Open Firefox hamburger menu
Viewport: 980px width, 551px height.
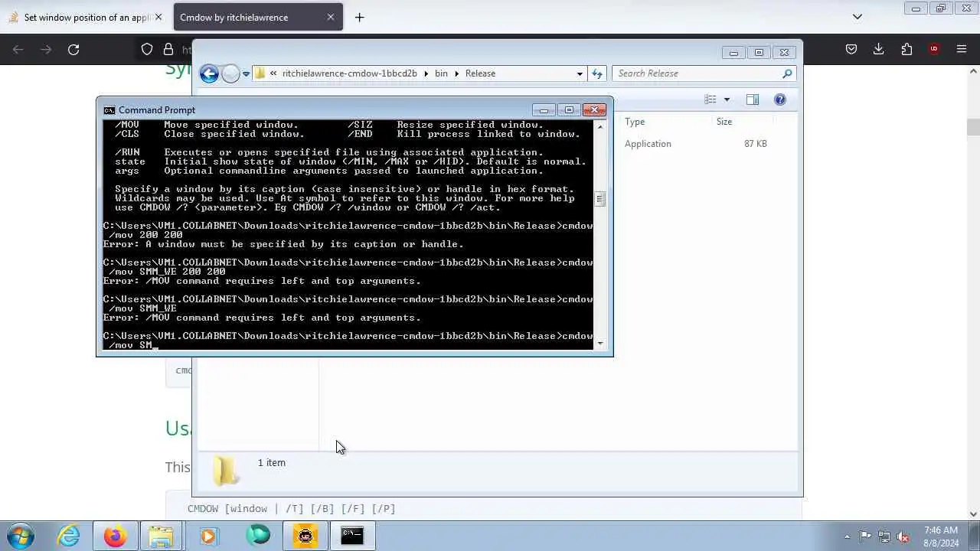[962, 49]
